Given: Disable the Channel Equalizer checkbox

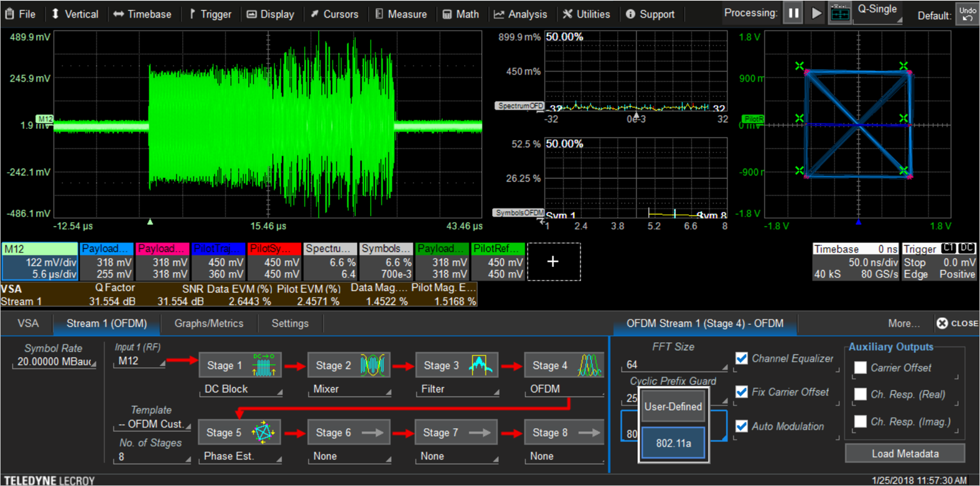Looking at the screenshot, I should 742,358.
